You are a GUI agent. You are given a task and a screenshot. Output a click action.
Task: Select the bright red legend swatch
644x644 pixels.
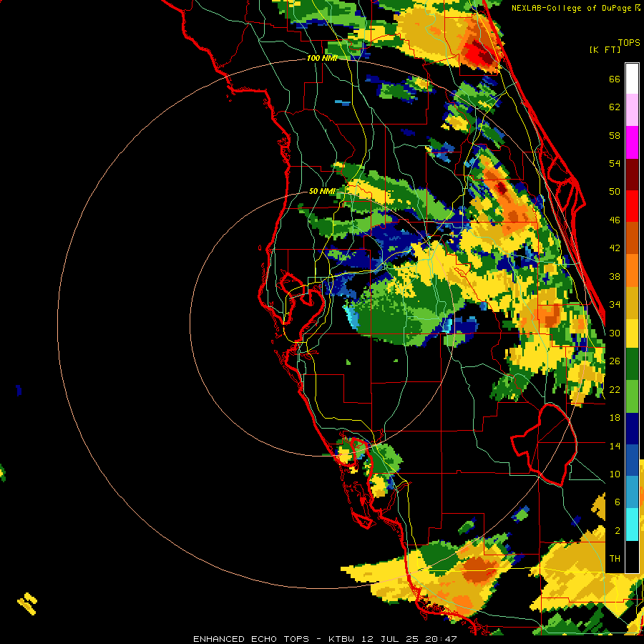pyautogui.click(x=632, y=206)
